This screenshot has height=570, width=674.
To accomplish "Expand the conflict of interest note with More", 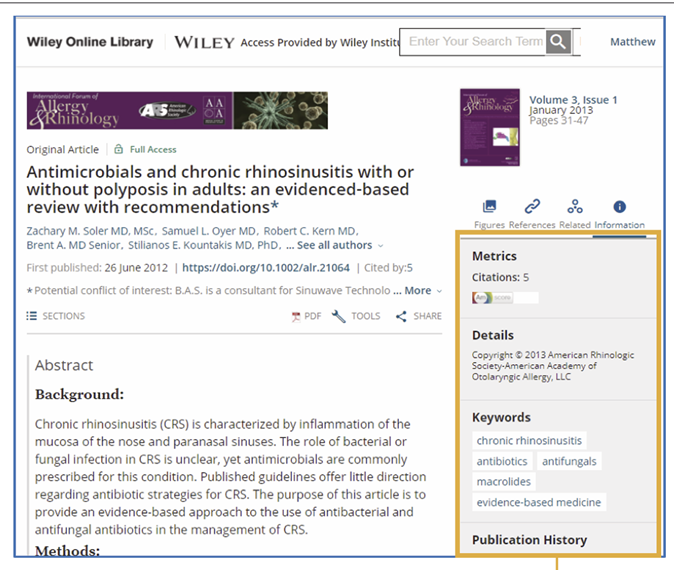I will click(x=417, y=291).
